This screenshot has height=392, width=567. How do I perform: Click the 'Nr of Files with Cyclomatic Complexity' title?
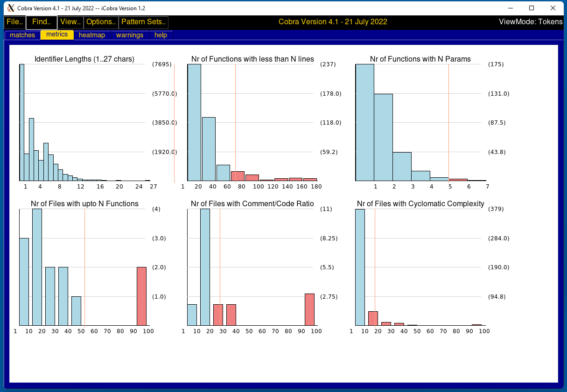click(420, 204)
